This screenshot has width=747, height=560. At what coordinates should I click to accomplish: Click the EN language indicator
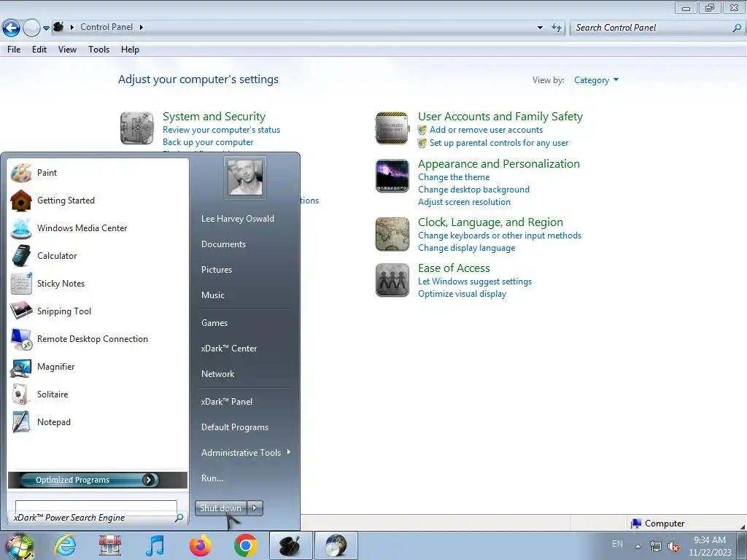[617, 544]
